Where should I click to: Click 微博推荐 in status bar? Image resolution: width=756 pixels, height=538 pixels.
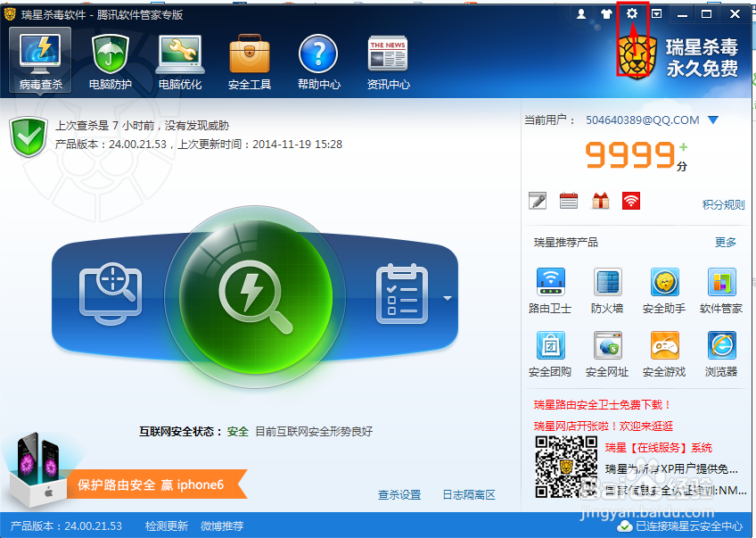point(222,526)
